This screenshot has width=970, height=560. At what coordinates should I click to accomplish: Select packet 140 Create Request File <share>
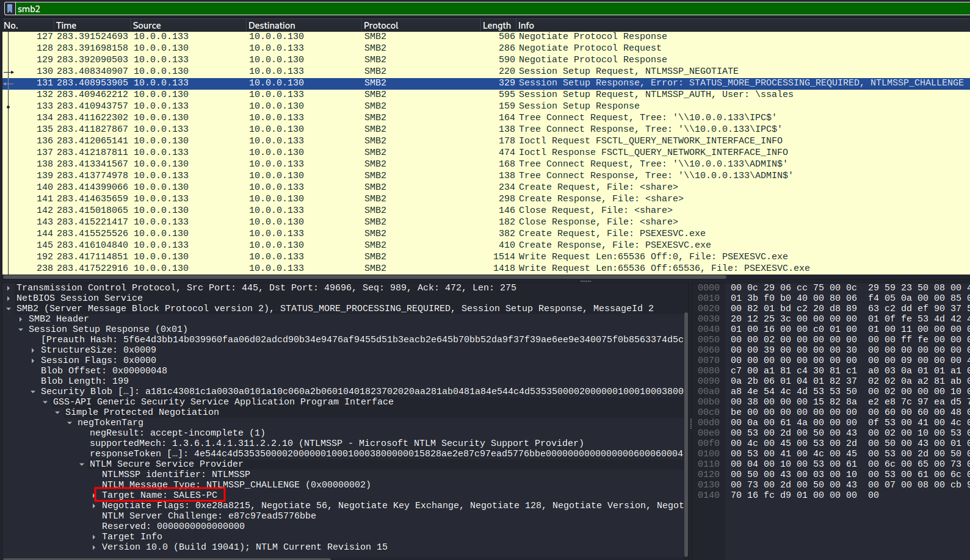(x=486, y=187)
